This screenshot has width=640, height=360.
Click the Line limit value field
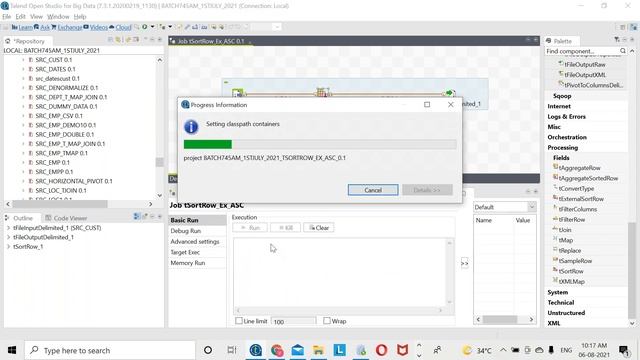click(293, 321)
